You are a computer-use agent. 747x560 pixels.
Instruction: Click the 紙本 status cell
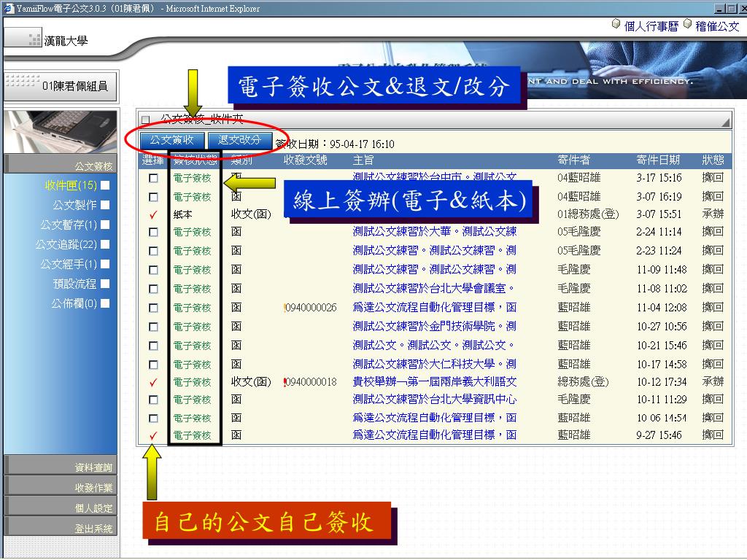point(182,215)
